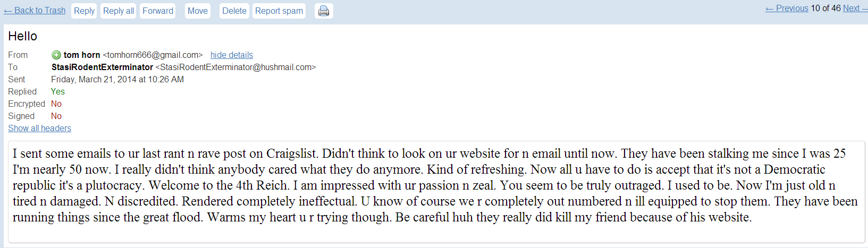Click the hushmail.com recipient address
868x248 pixels.
point(235,67)
